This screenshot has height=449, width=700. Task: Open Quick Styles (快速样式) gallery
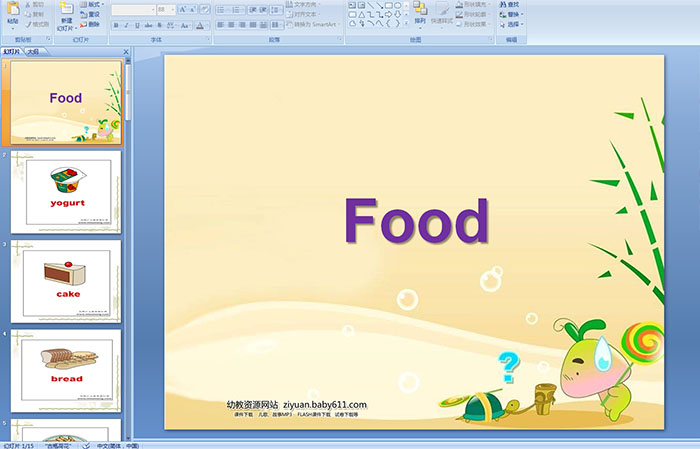coord(442,13)
